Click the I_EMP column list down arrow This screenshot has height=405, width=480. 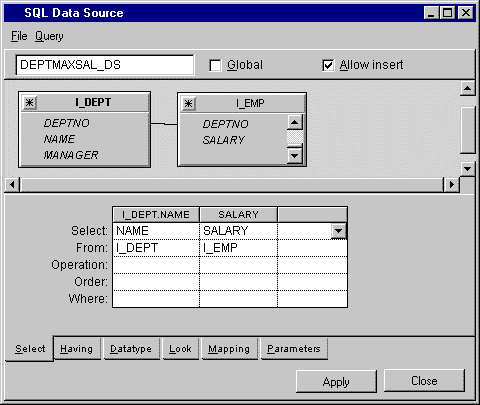point(295,155)
